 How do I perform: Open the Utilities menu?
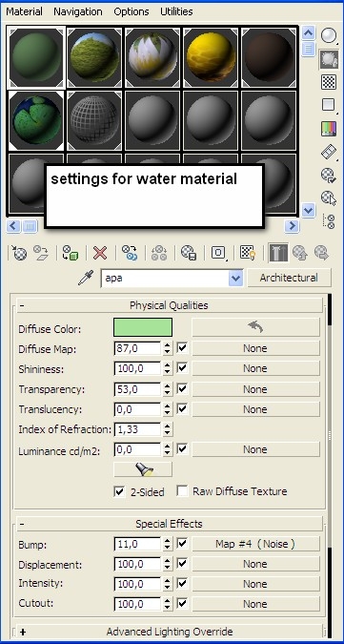[176, 11]
